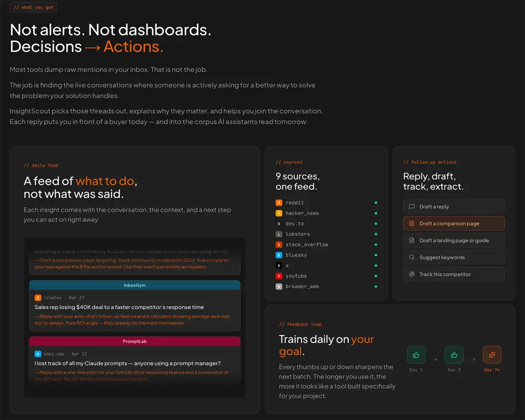Click the stack_overflow source icon

point(279,245)
